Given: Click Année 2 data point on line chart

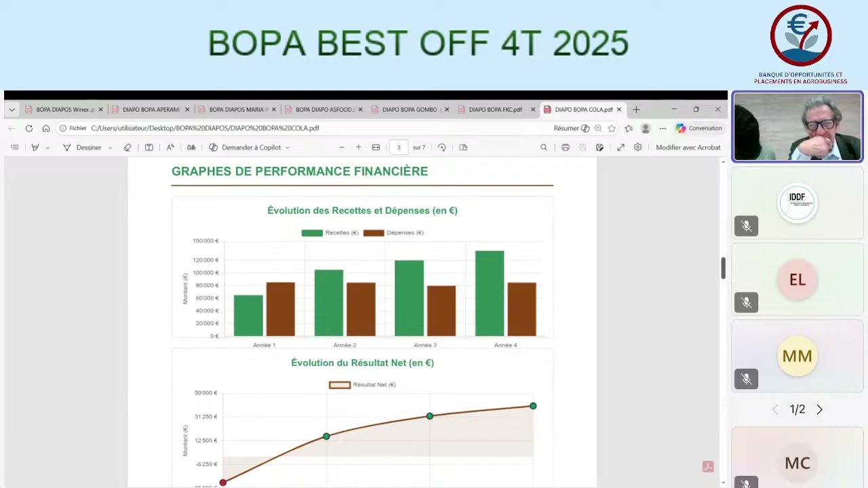Looking at the screenshot, I should pos(326,436).
